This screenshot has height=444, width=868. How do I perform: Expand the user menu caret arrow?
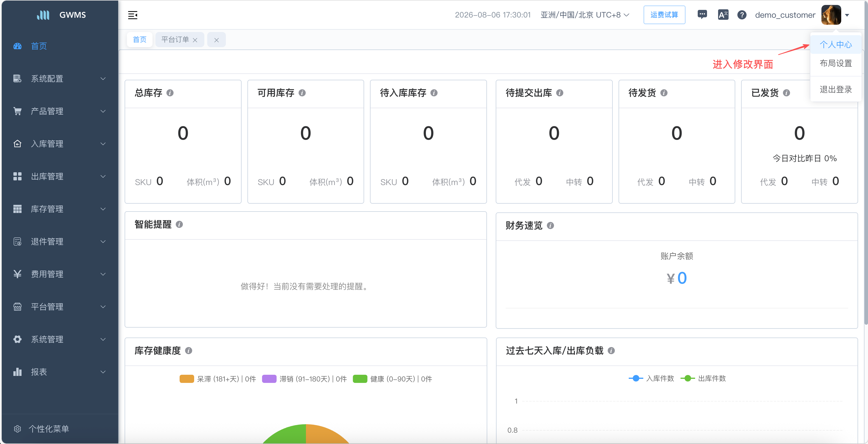847,15
